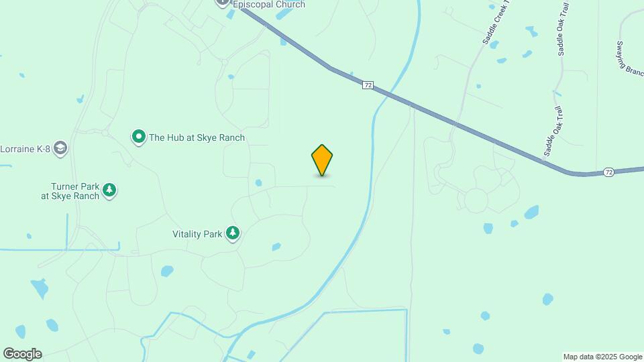Screen dimensions: 644x362
Task: Select the lower Saddle Oak Trail label
Action: point(553,131)
